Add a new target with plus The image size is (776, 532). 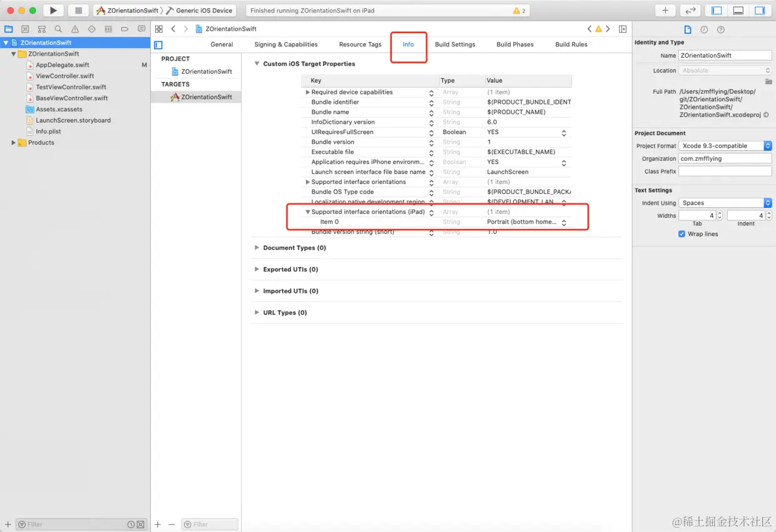click(158, 524)
